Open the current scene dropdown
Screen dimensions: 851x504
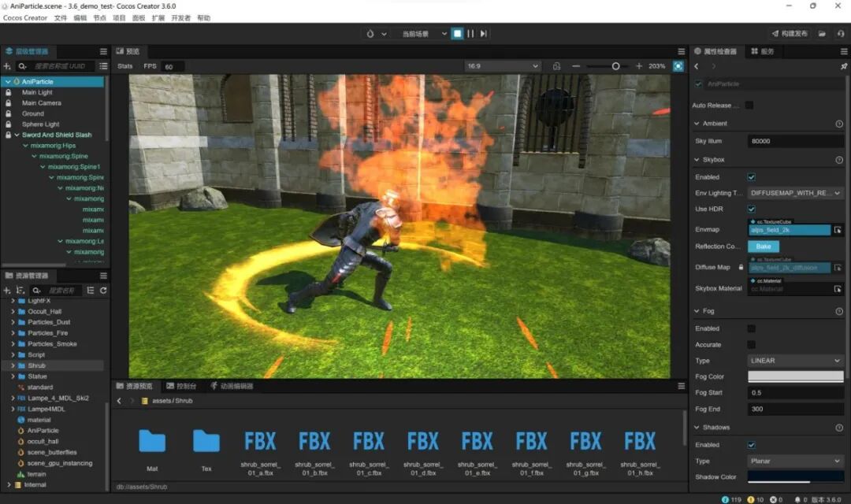[425, 34]
